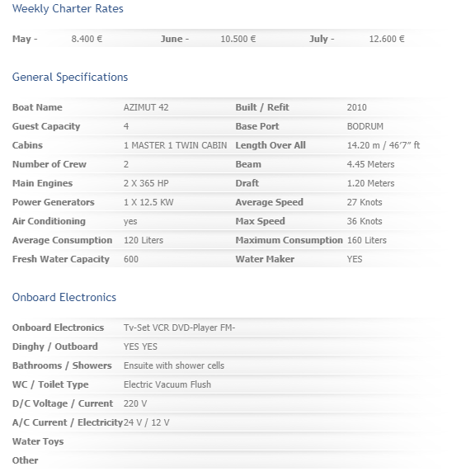Screen dimensions: 466x476
Task: Click the Weekly Charter Rates heading
Action: 68,9
